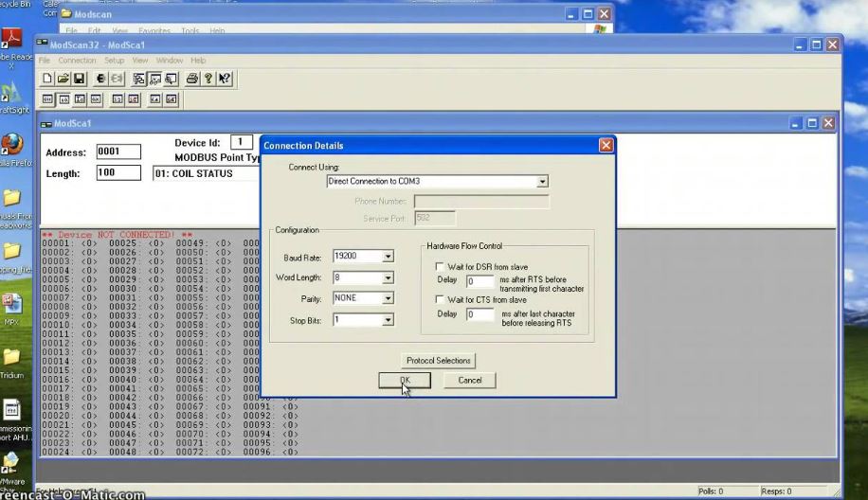Image resolution: width=868 pixels, height=500 pixels.
Task: Open the View menu in ModScan32
Action: 140,61
